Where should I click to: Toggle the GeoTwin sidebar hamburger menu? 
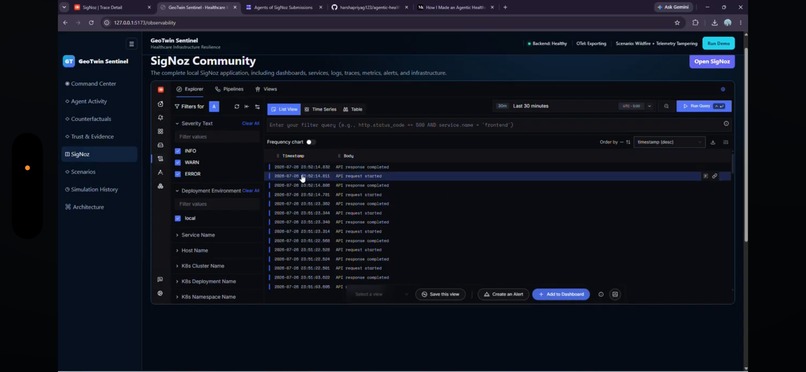point(132,44)
